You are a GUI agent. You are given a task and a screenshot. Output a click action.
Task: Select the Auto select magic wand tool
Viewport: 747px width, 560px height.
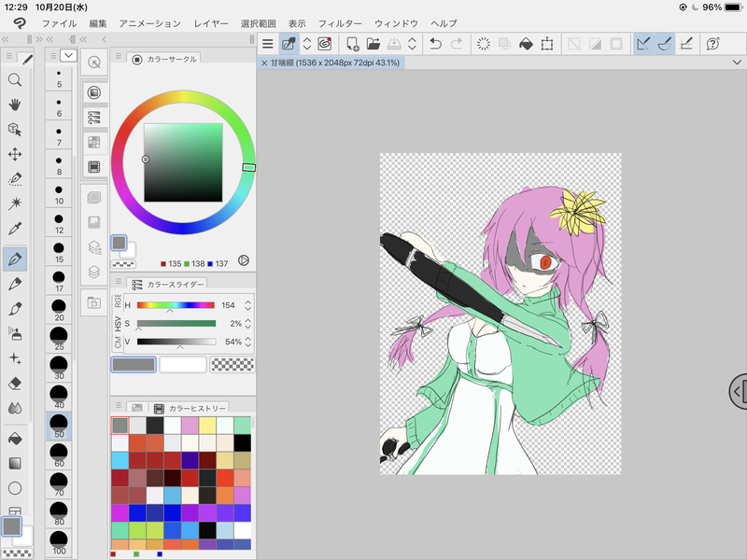(15, 203)
